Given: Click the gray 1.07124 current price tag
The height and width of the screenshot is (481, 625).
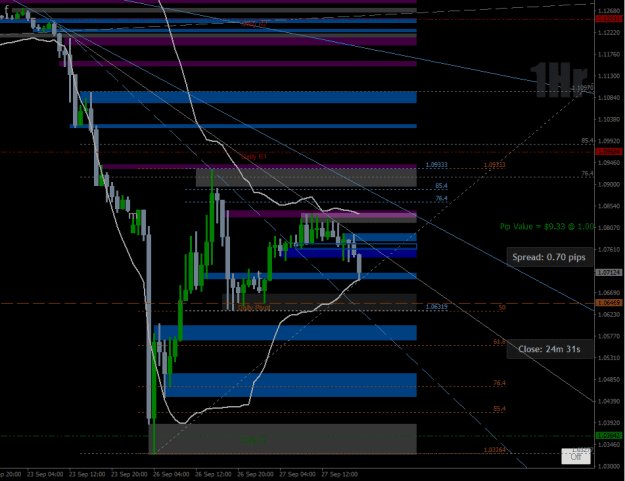Looking at the screenshot, I should [609, 273].
